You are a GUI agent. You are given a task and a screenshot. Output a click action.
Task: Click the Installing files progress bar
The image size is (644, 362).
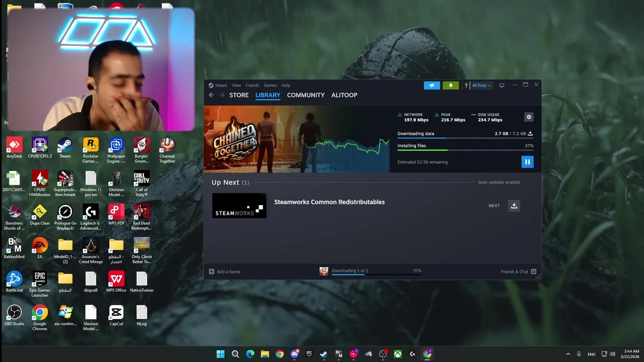(465, 150)
